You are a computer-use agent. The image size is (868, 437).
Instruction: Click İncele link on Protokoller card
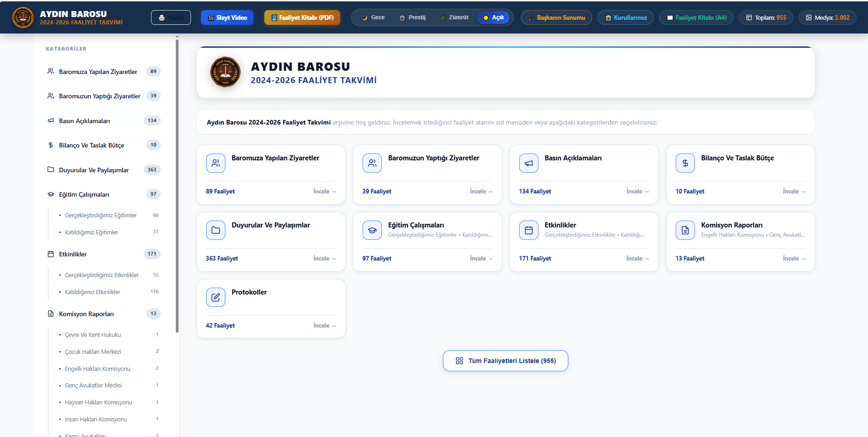[x=325, y=325]
